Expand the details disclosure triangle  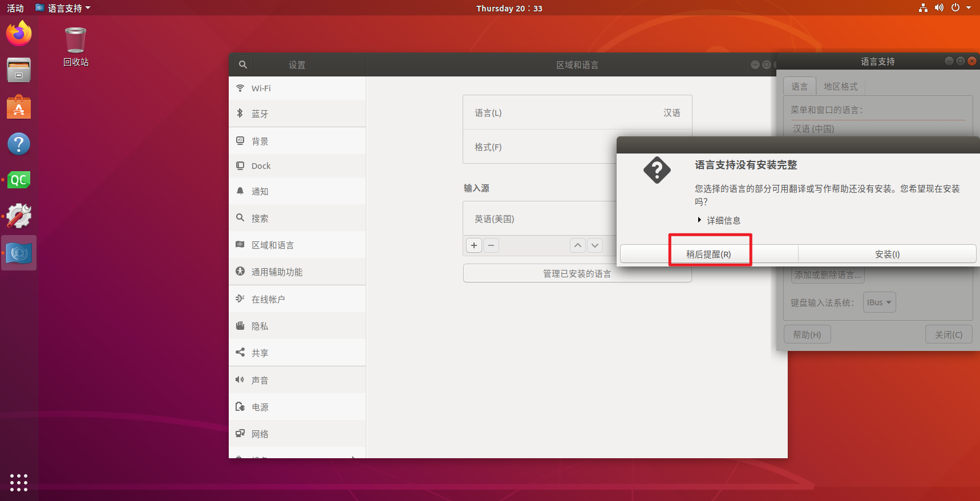[x=699, y=220]
